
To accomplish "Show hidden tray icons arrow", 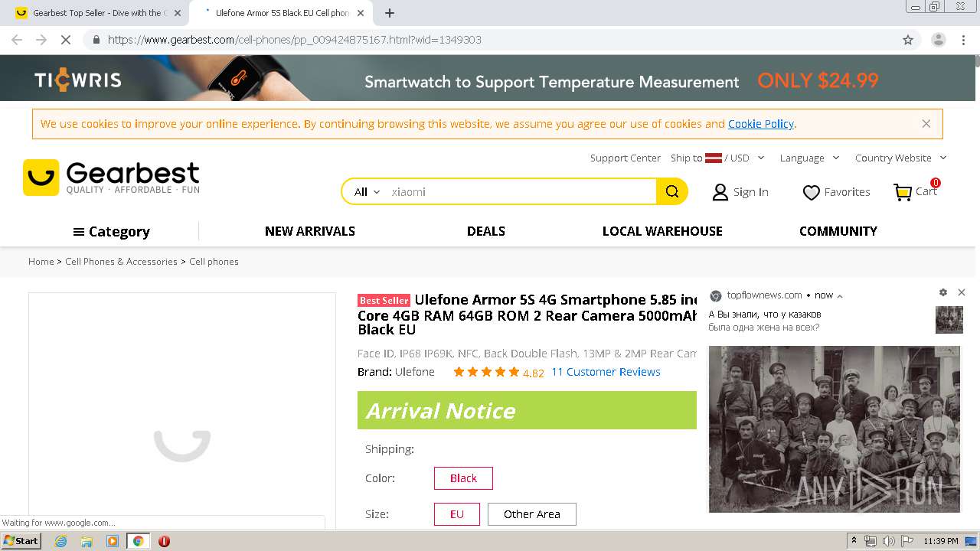I will (854, 541).
